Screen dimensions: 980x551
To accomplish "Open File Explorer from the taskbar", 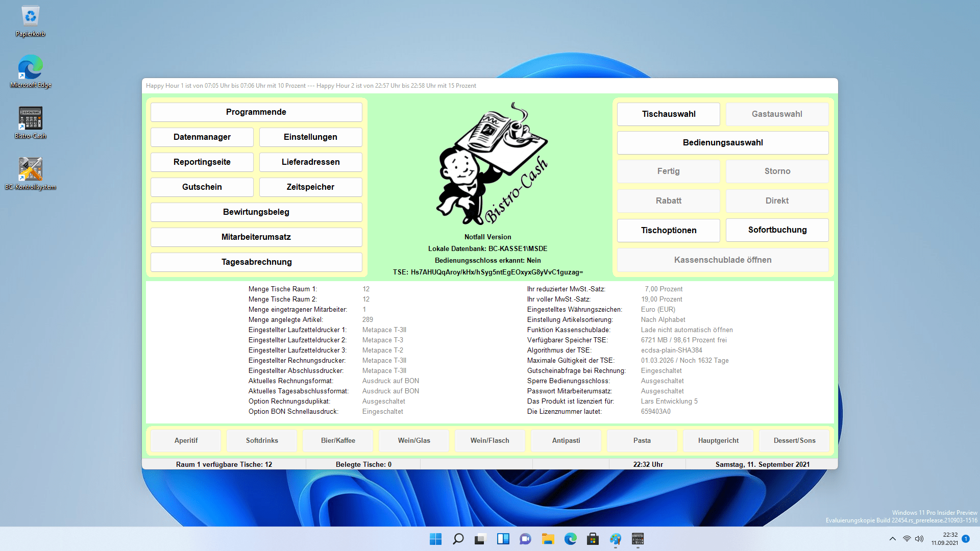I will coord(548,539).
